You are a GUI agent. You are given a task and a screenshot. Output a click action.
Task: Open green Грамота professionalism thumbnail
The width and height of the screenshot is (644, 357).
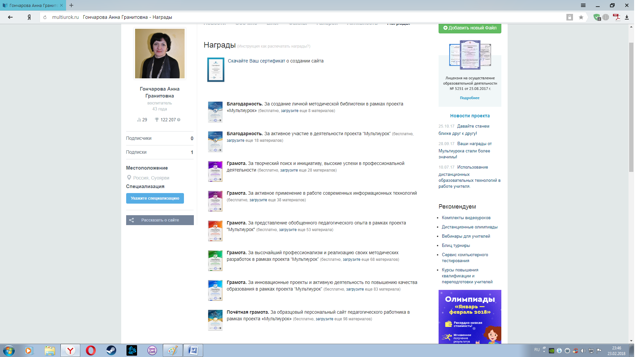(x=215, y=261)
